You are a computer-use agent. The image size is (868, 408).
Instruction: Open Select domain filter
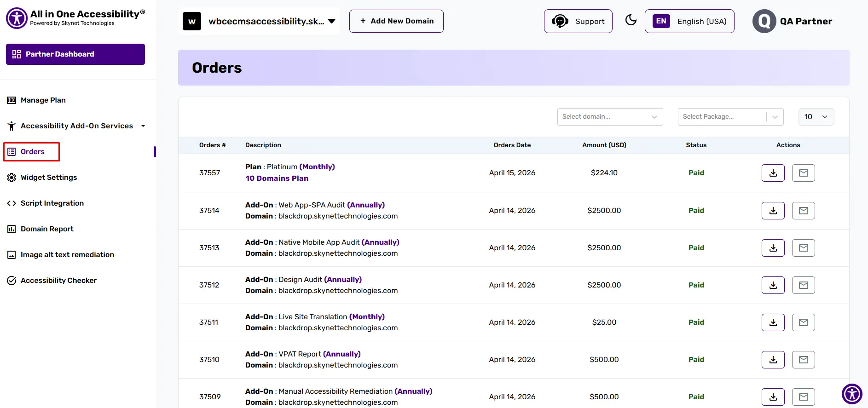pyautogui.click(x=610, y=117)
